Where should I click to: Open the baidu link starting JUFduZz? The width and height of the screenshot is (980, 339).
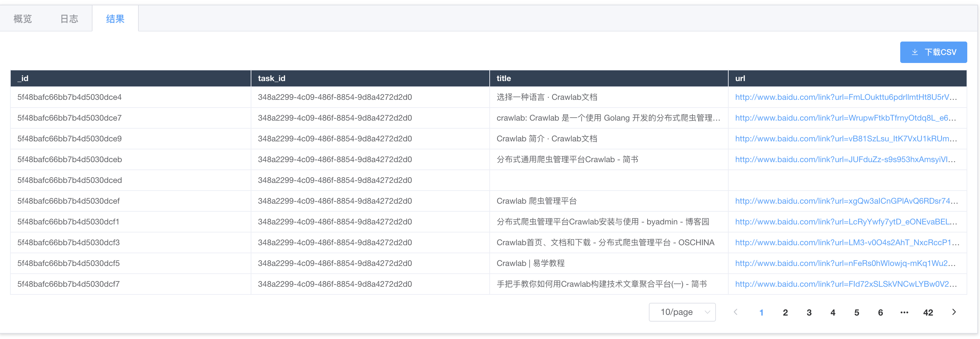tap(846, 159)
